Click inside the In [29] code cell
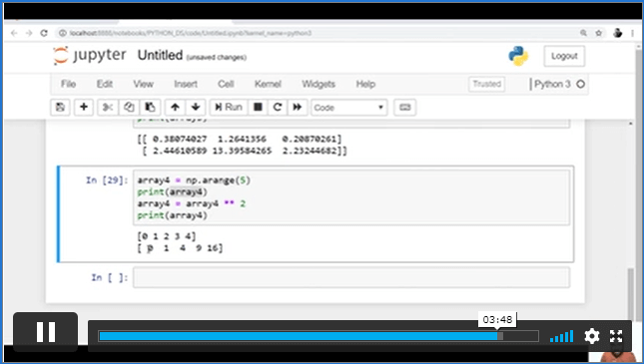This screenshot has width=644, height=364. tap(351, 197)
